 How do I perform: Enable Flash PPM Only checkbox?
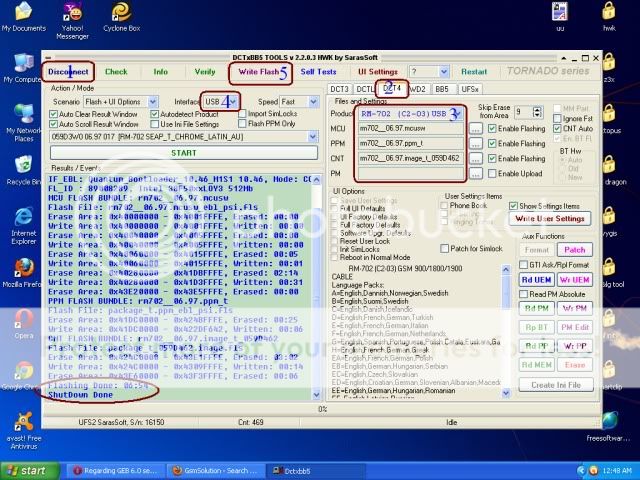point(242,123)
